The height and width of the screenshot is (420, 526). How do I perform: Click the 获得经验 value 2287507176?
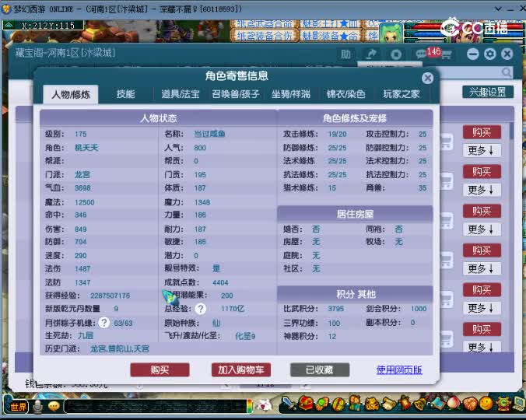pos(110,296)
